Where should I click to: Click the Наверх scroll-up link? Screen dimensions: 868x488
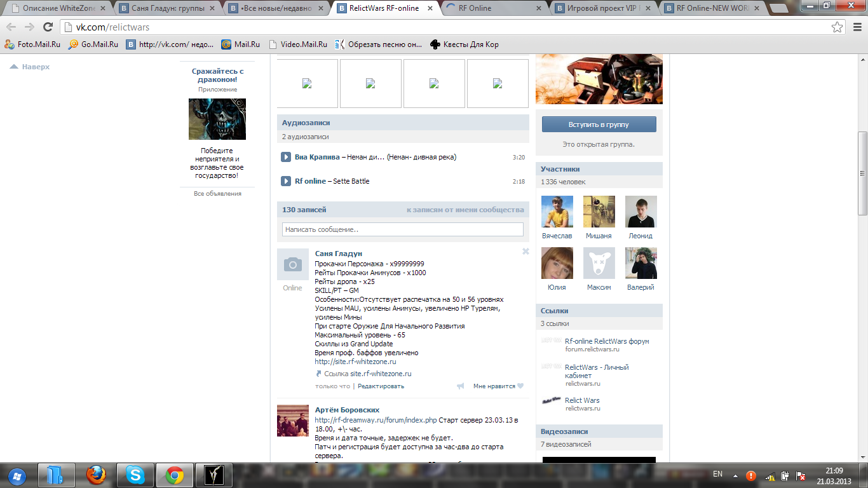click(x=30, y=67)
